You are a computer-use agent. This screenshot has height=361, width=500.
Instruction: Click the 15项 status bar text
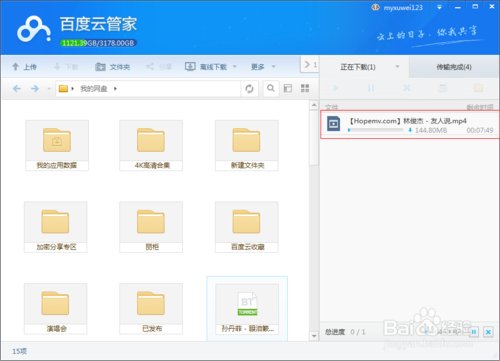tap(19, 351)
